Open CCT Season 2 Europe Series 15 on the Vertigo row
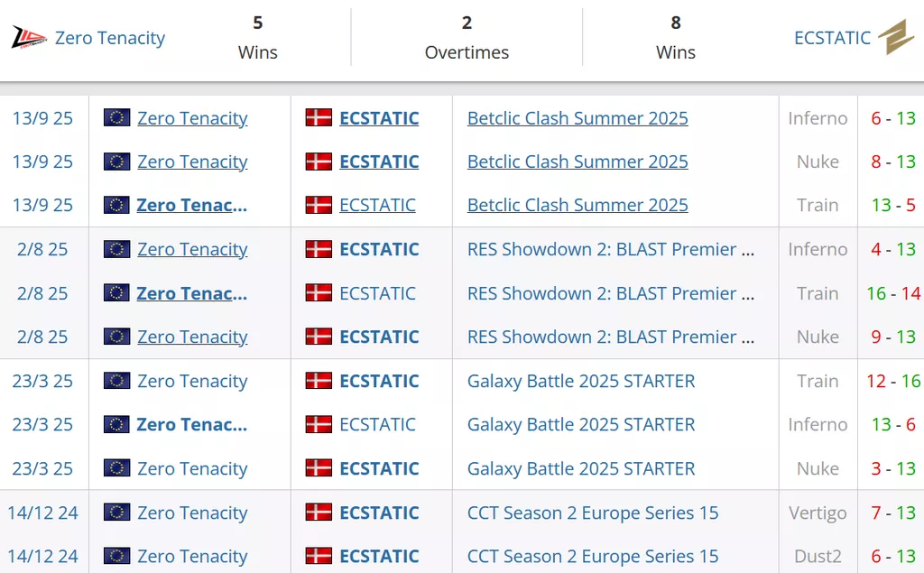 [593, 513]
